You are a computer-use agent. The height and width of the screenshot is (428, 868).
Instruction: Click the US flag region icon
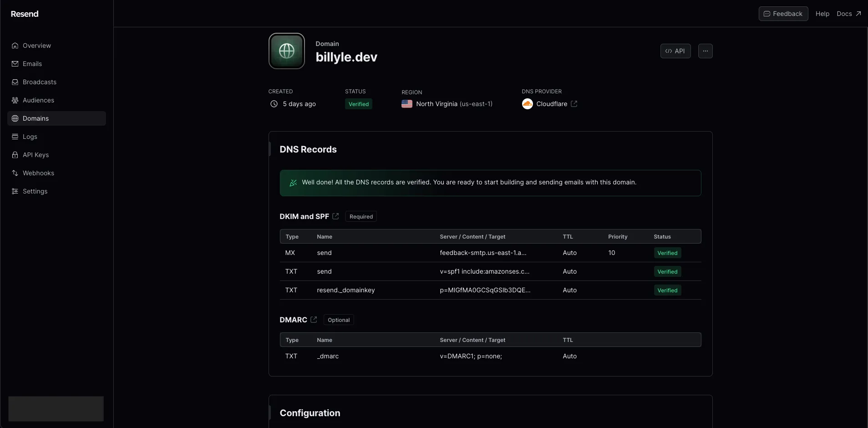pos(407,104)
